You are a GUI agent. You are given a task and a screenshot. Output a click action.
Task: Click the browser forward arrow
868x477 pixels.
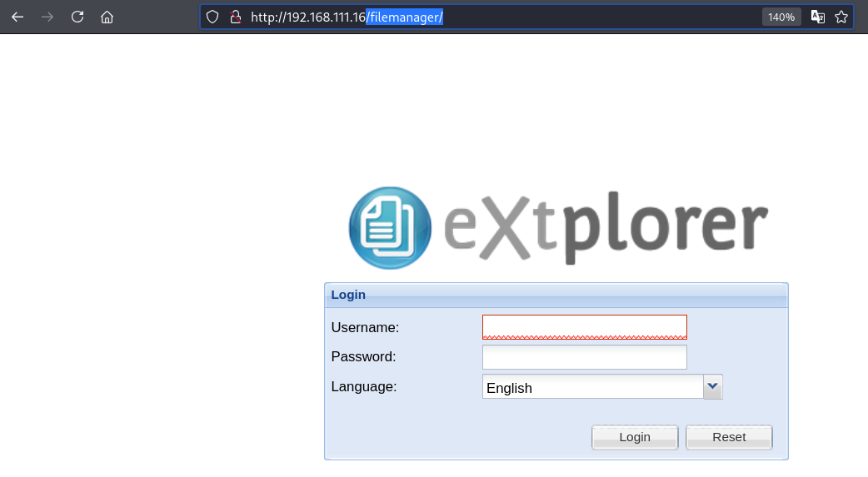(47, 17)
